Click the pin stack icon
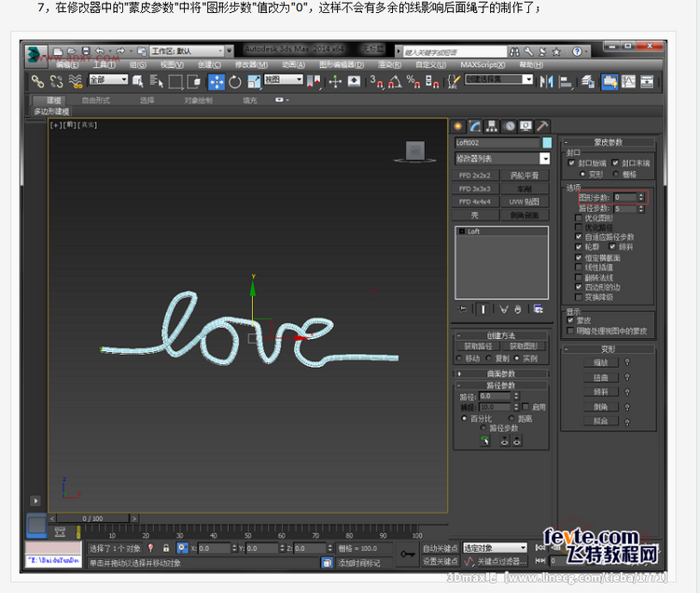Viewport: 700px width, 593px height. point(463,308)
